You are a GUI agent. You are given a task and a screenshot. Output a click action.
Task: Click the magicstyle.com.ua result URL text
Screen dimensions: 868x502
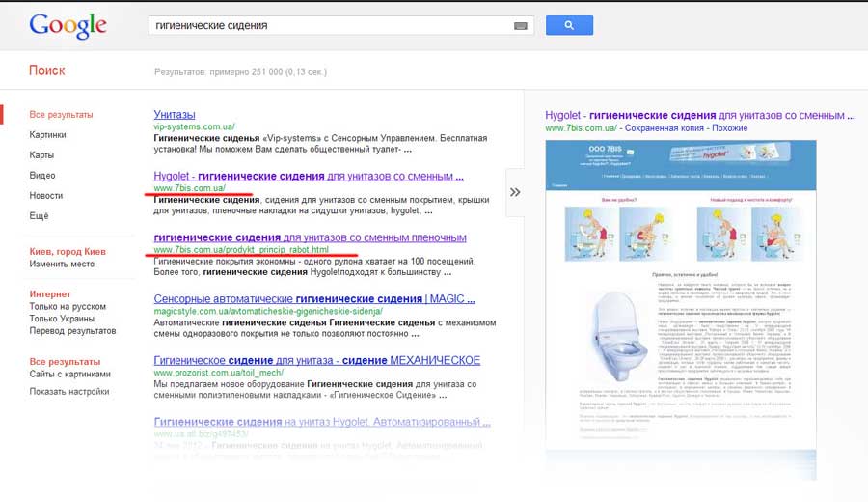click(268, 312)
